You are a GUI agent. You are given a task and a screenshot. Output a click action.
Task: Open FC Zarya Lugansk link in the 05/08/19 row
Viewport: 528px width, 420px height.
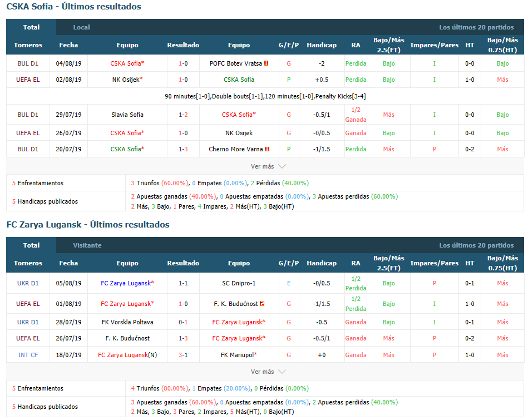127,283
